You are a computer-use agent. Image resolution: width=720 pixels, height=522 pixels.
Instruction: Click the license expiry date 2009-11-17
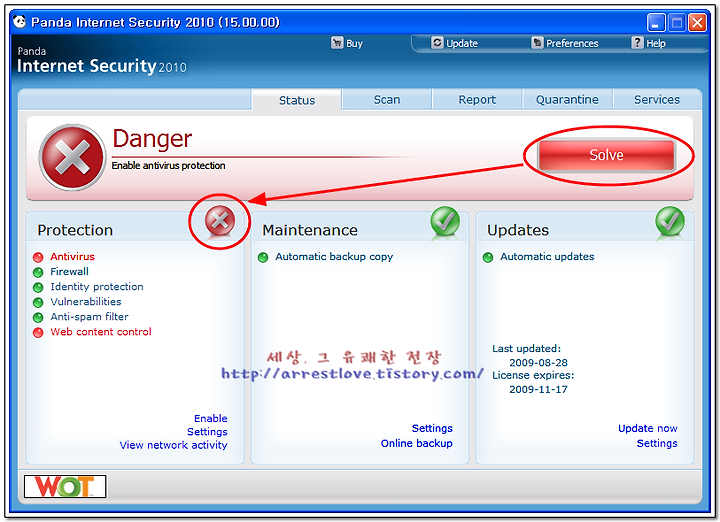[538, 389]
